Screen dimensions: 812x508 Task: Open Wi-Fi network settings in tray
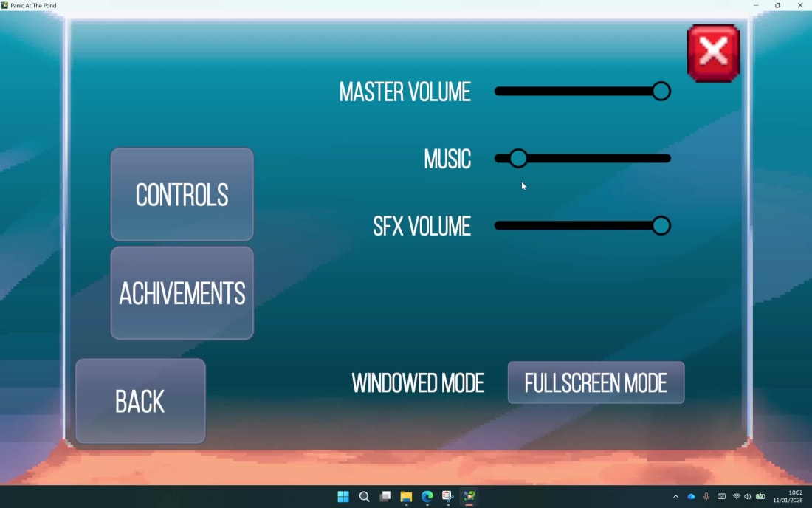click(x=737, y=497)
